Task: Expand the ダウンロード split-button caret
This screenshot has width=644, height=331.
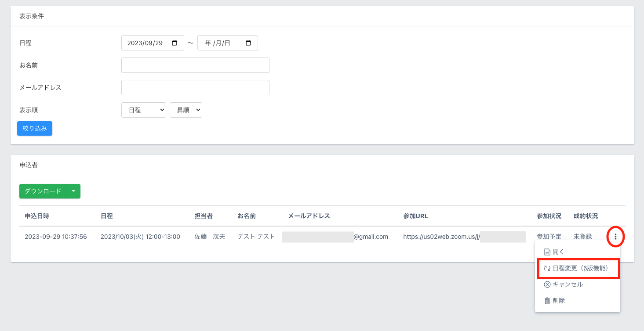Action: click(73, 191)
